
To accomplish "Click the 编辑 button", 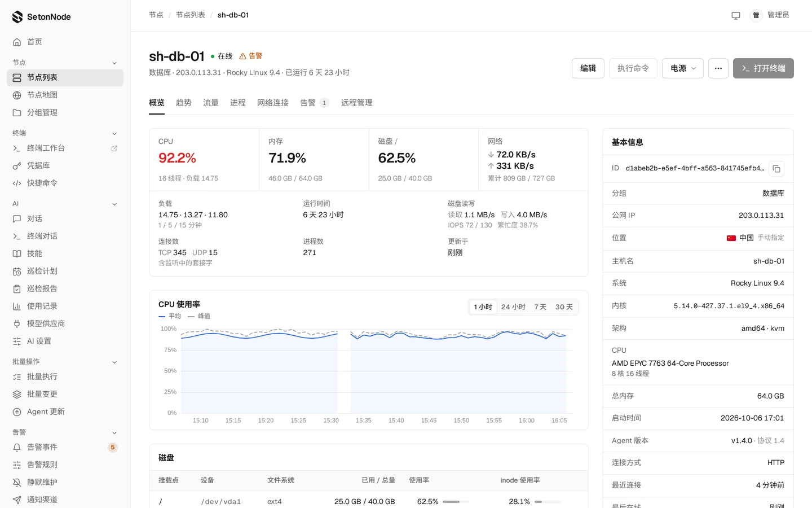I will tap(588, 68).
